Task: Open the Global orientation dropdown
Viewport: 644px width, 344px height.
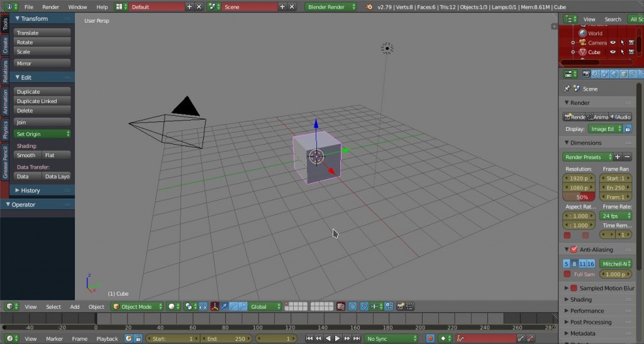Action: coord(265,306)
